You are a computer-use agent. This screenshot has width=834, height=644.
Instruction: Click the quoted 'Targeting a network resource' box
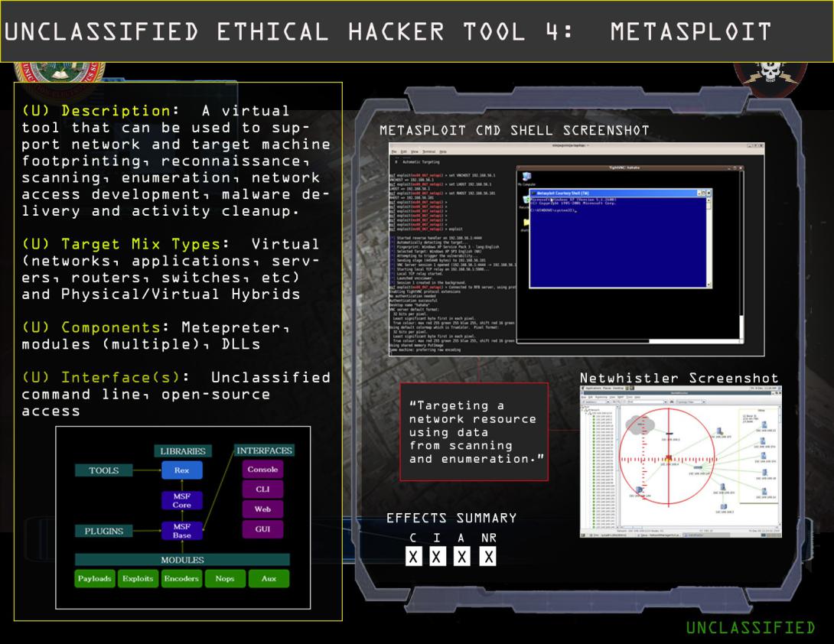[x=474, y=432]
